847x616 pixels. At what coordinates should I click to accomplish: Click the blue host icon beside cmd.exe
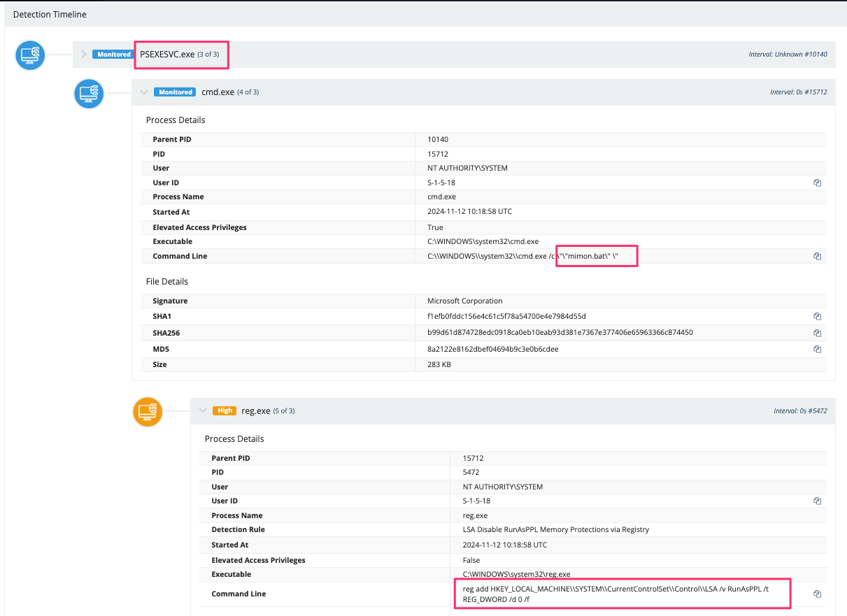coord(89,92)
